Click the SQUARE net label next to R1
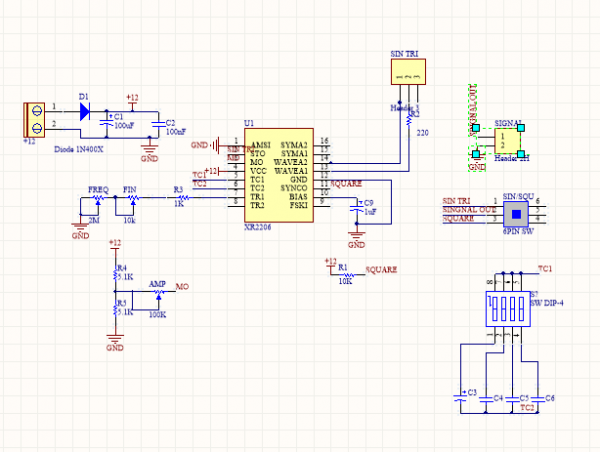This screenshot has width=600, height=452. (x=381, y=269)
